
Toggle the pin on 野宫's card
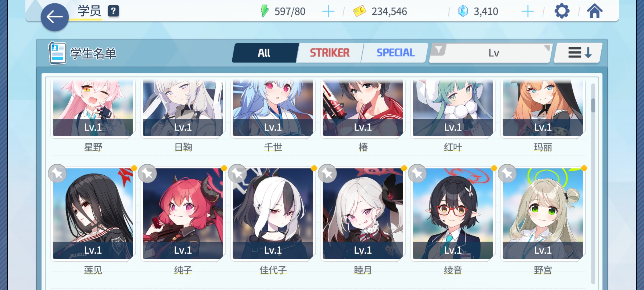pyautogui.click(x=507, y=173)
